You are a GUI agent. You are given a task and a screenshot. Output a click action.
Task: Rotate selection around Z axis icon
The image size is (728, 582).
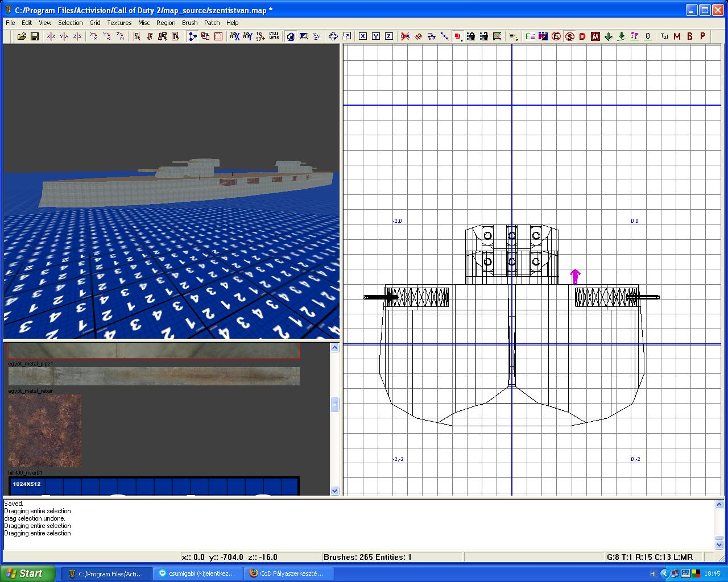click(x=120, y=36)
